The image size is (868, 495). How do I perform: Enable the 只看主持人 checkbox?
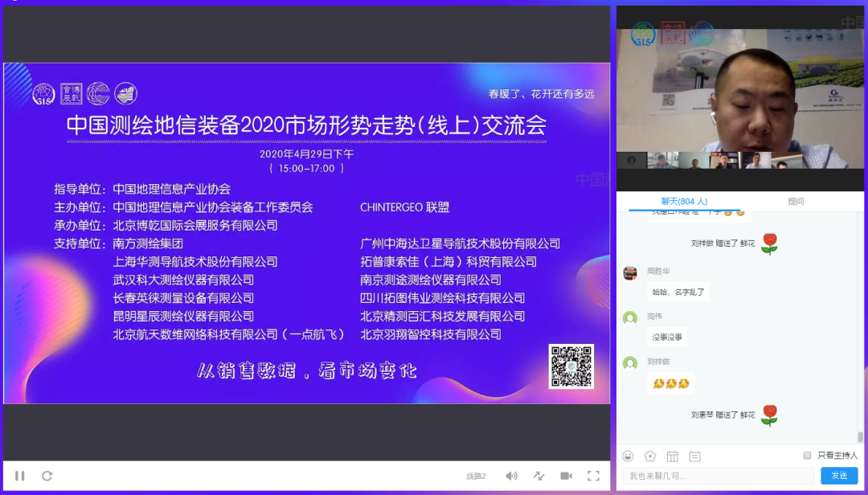tap(807, 456)
